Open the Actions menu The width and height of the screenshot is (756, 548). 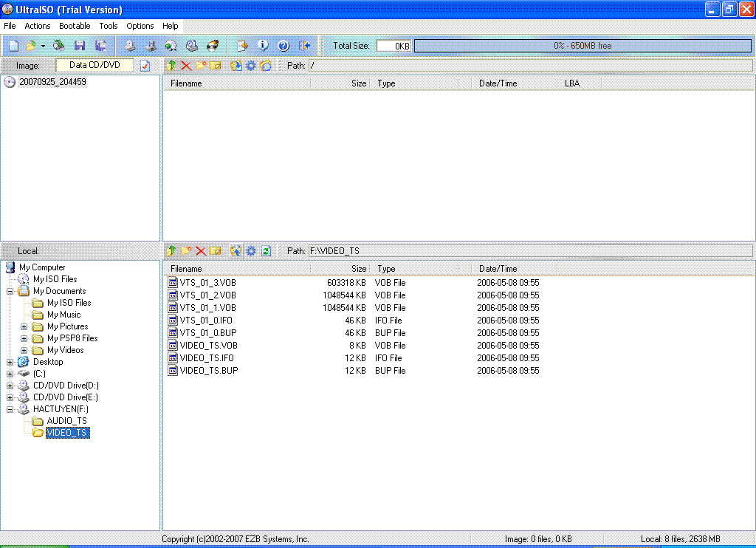click(38, 26)
